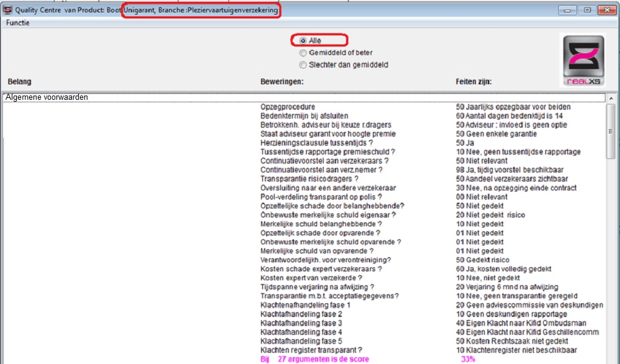Click Klachtafhandeling fase 2
This screenshot has height=364, width=620.
(301, 314)
